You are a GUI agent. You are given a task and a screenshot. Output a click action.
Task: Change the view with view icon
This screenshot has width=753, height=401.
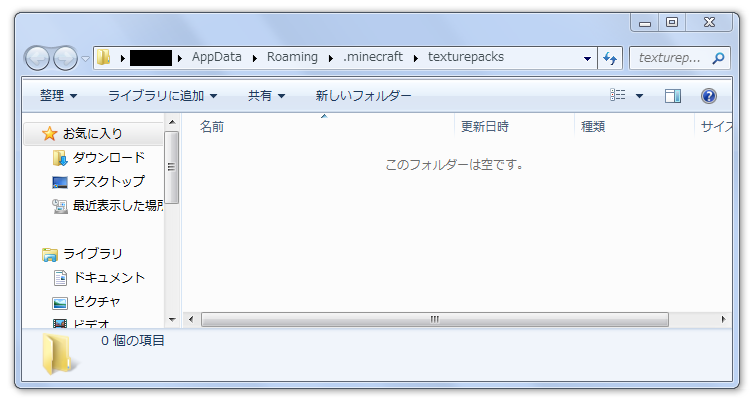pyautogui.click(x=618, y=95)
